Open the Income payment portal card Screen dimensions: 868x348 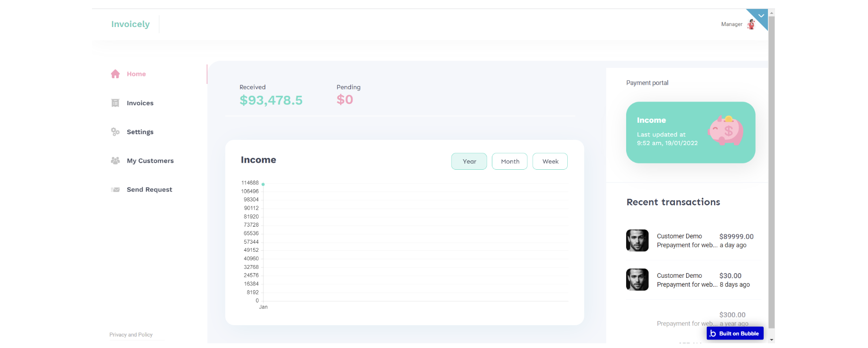691,132
